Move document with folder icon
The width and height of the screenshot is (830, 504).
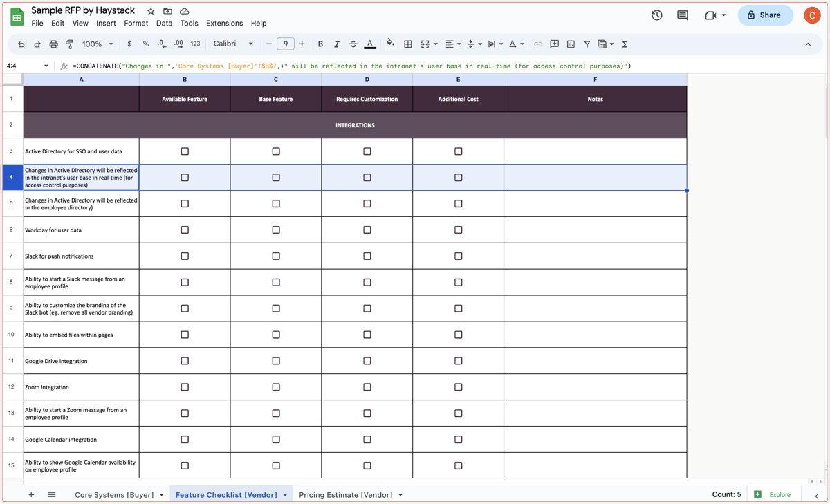click(167, 11)
